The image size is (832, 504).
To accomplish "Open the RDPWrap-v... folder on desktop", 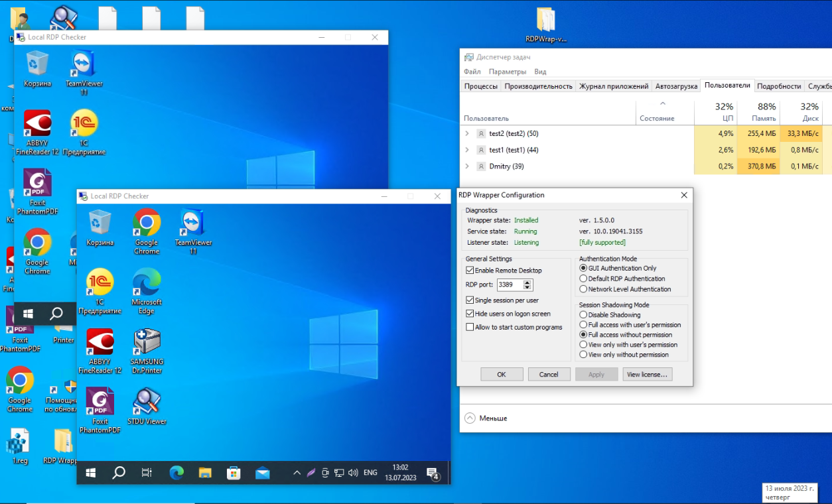I will pos(545,21).
